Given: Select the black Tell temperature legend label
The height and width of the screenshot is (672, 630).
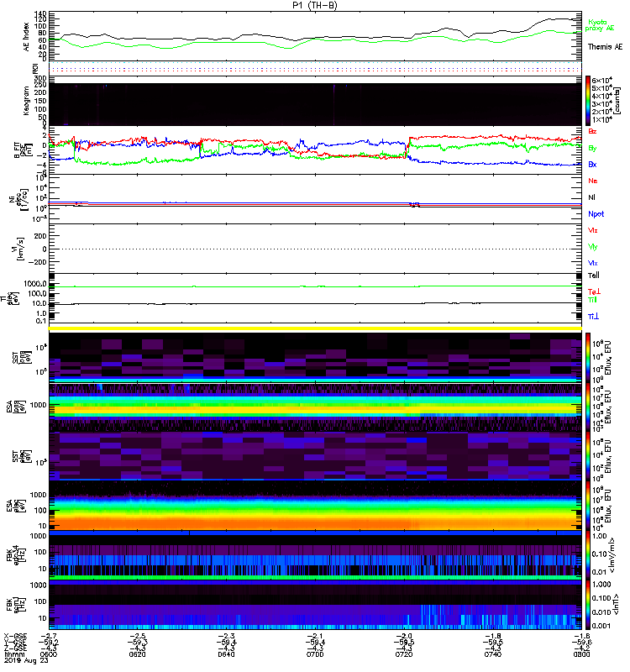Looking at the screenshot, I should (594, 276).
